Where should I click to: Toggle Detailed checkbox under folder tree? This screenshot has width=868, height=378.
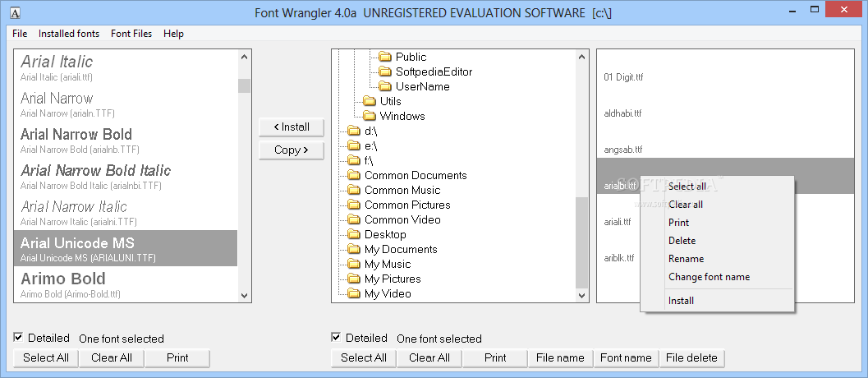(336, 337)
